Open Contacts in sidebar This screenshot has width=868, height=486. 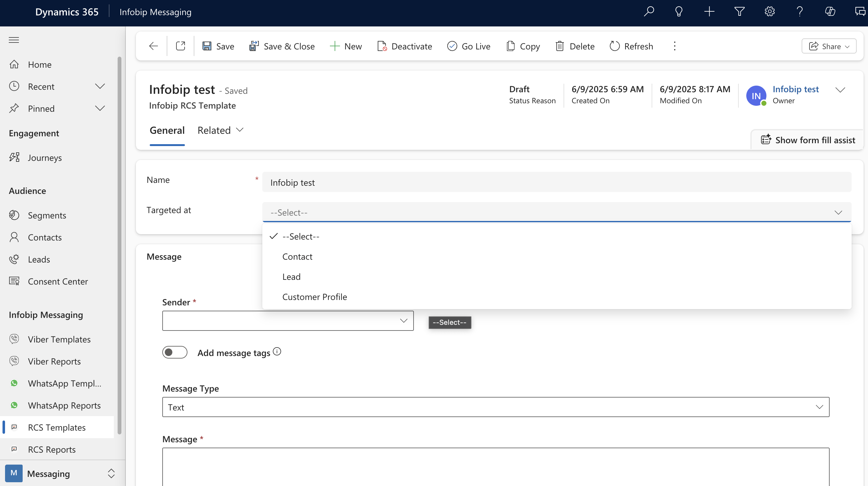pos(57,237)
